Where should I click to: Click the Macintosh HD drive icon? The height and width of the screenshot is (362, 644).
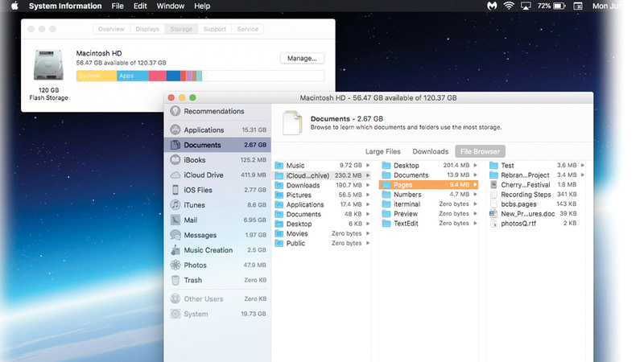[x=48, y=65]
